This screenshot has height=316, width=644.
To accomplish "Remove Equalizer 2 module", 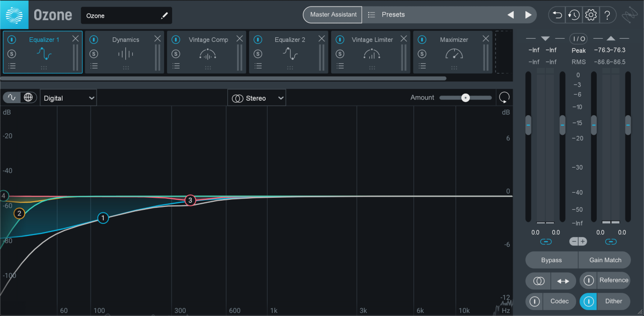I will (321, 39).
